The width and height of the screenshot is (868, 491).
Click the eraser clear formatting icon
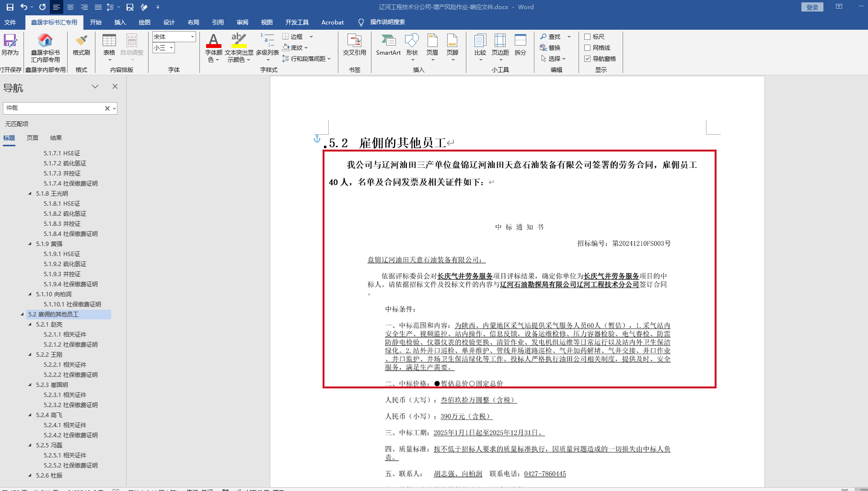[x=144, y=7]
